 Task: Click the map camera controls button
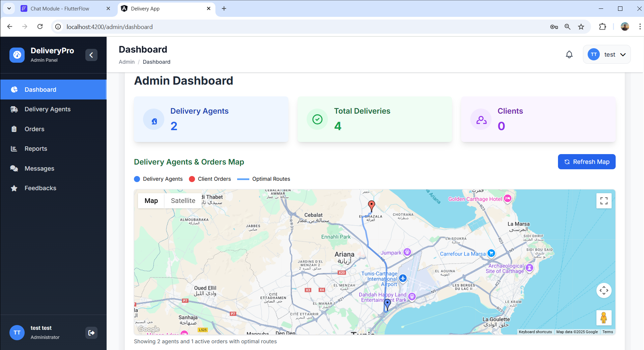(x=604, y=290)
